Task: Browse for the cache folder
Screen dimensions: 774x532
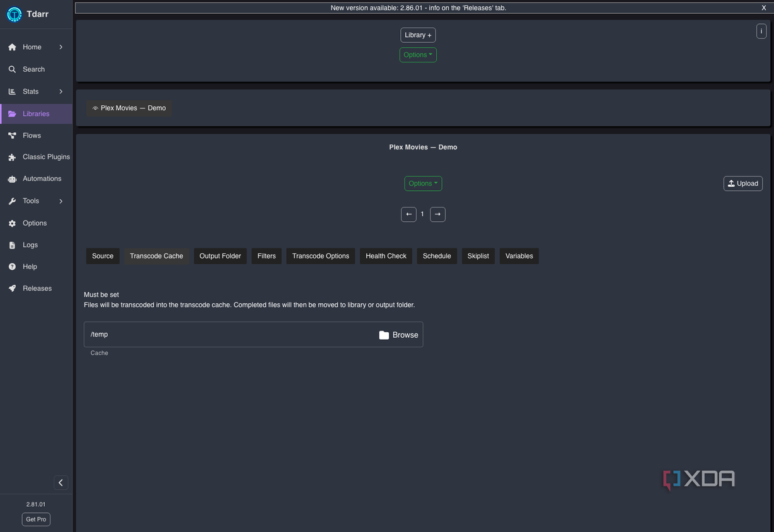Action: pyautogui.click(x=398, y=335)
